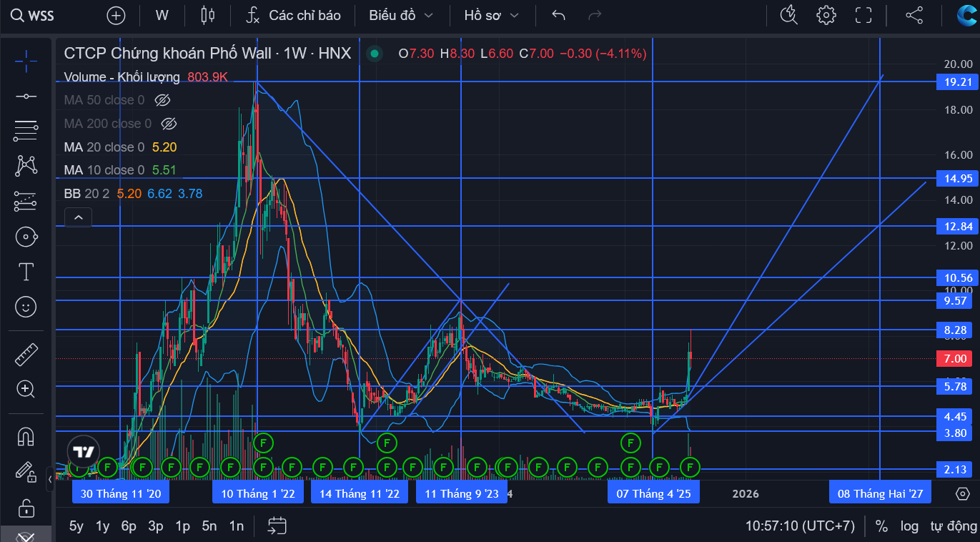The image size is (980, 542).
Task: Toggle lock all drawings
Action: tap(26, 508)
